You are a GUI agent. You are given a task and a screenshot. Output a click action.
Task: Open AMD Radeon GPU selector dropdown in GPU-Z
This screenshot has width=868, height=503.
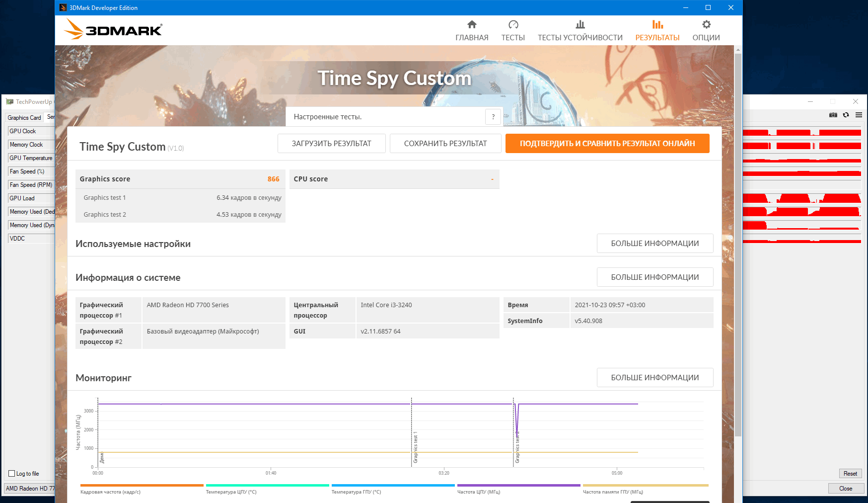pyautogui.click(x=30, y=489)
